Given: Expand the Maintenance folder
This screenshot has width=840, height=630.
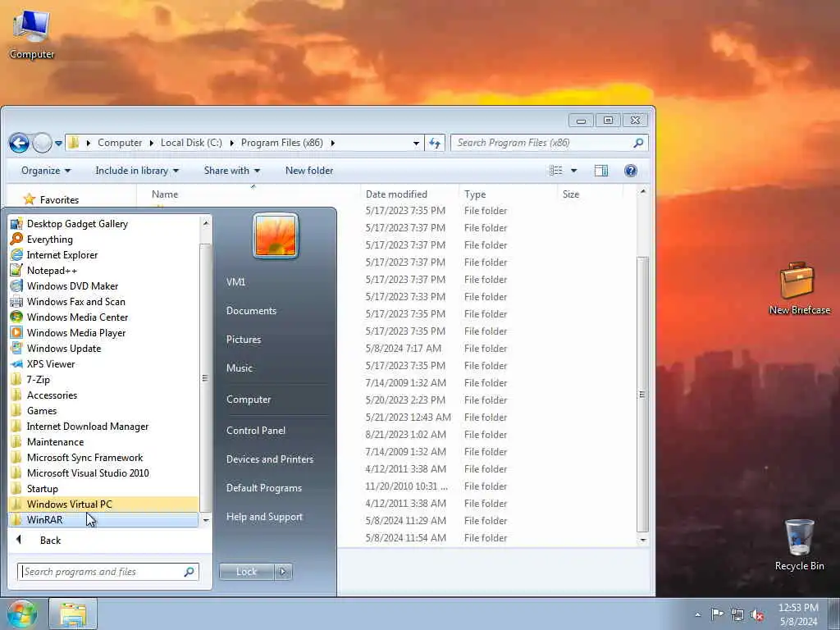Looking at the screenshot, I should pos(103,442).
